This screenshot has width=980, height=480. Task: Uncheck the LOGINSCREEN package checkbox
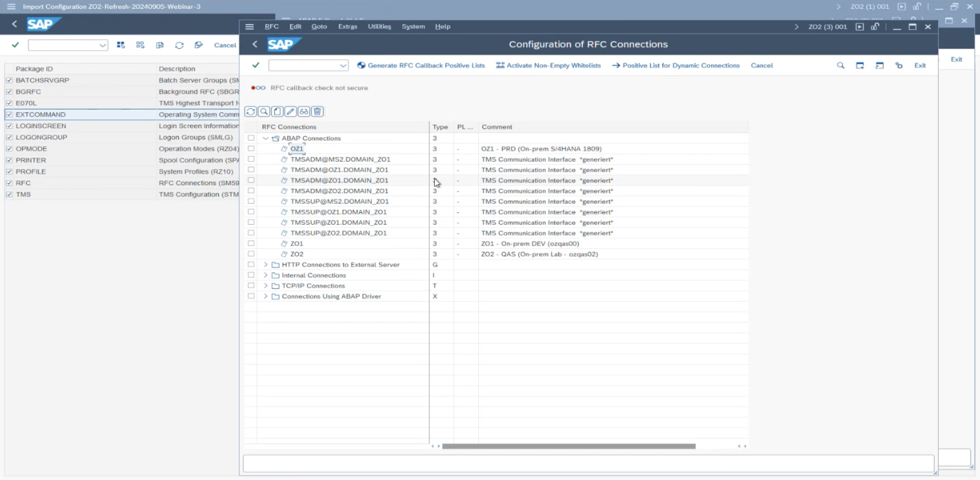9,126
